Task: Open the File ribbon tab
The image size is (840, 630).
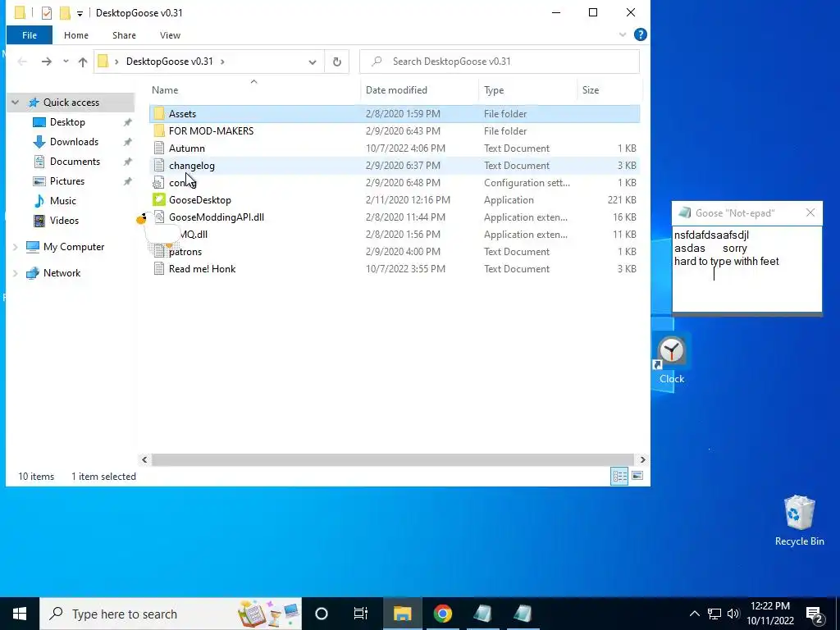Action: [x=30, y=35]
